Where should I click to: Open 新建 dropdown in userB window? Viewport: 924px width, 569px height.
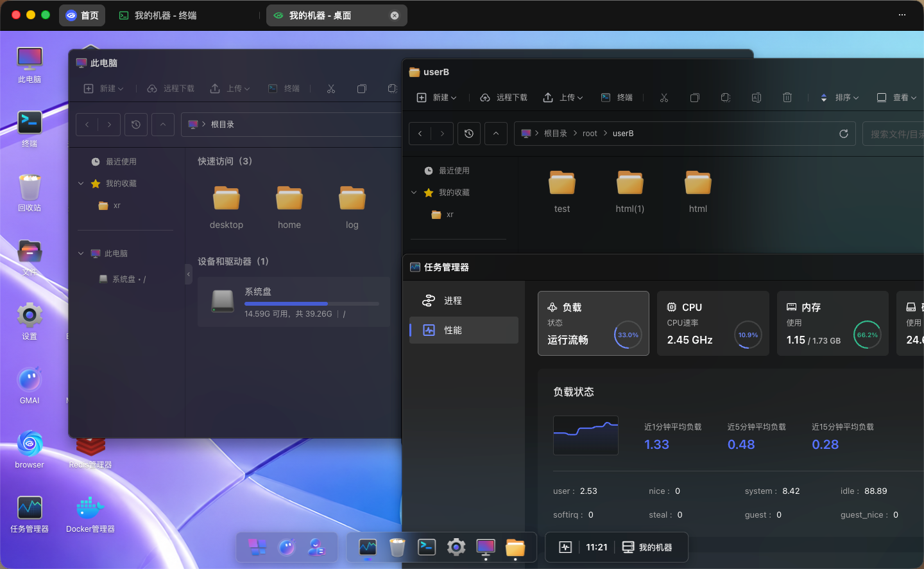click(437, 98)
